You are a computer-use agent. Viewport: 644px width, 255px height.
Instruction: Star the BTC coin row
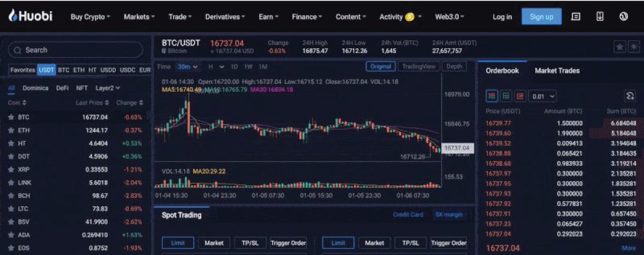(11, 117)
